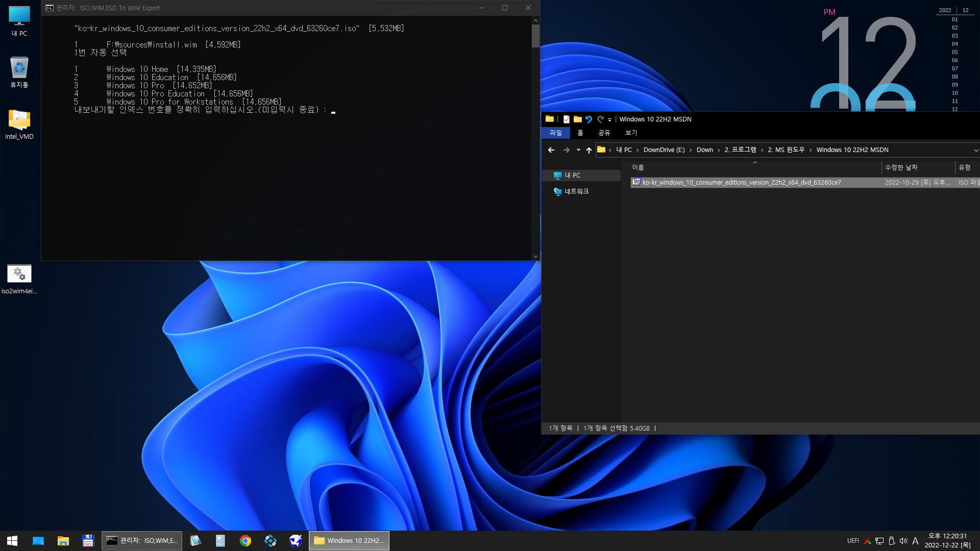This screenshot has width=980, height=551.
Task: Select 네트워크 in the navigation pane
Action: [x=576, y=191]
